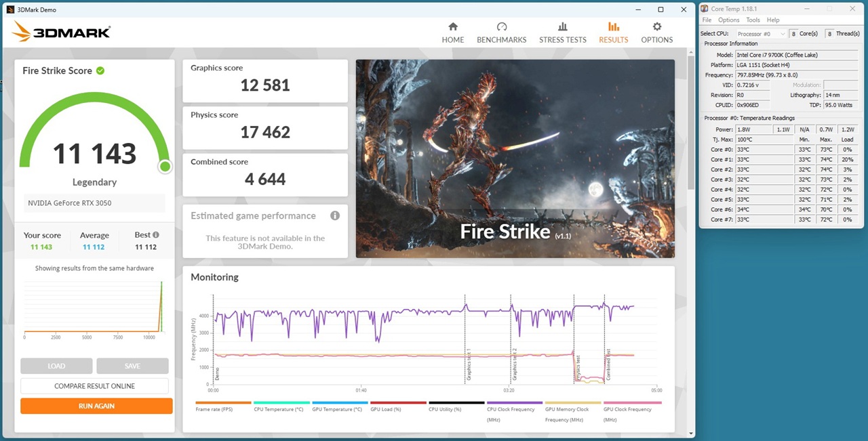Click the info icon beside Estimated game performance
The width and height of the screenshot is (868, 441).
(x=334, y=215)
